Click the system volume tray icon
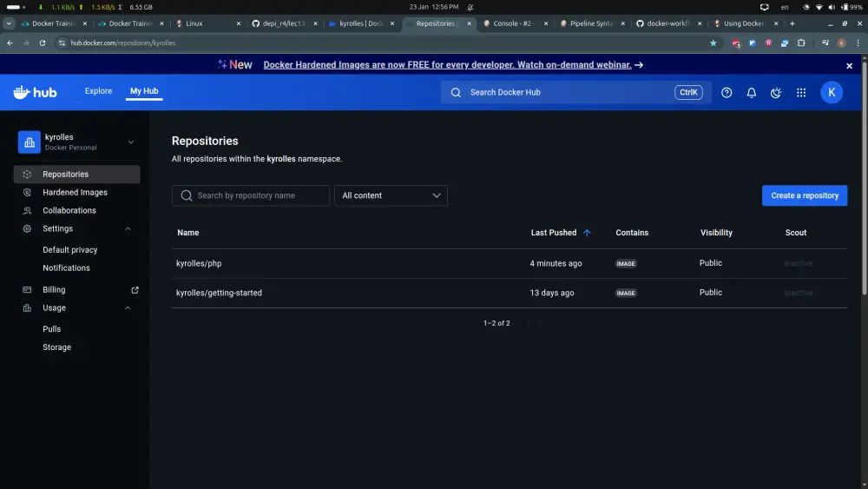The width and height of the screenshot is (868, 489). (x=832, y=7)
